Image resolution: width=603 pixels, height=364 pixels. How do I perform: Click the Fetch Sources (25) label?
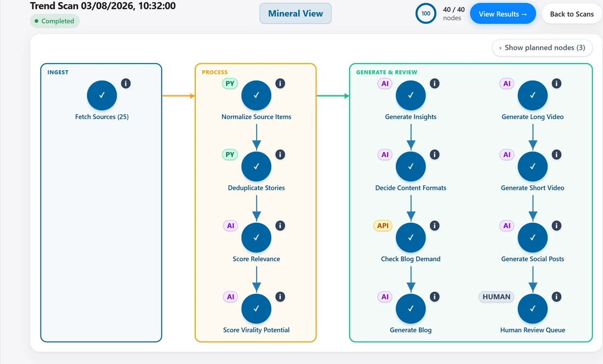(102, 117)
